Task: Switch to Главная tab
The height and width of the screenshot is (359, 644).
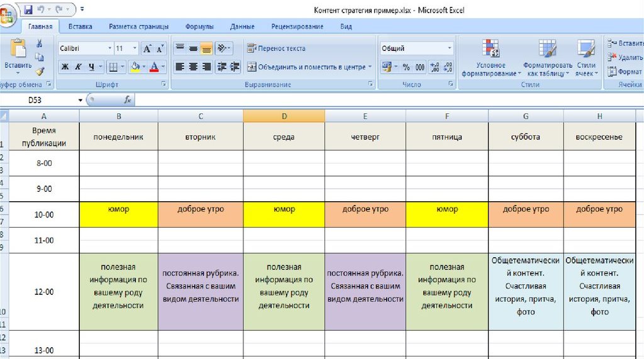Action: tap(40, 26)
